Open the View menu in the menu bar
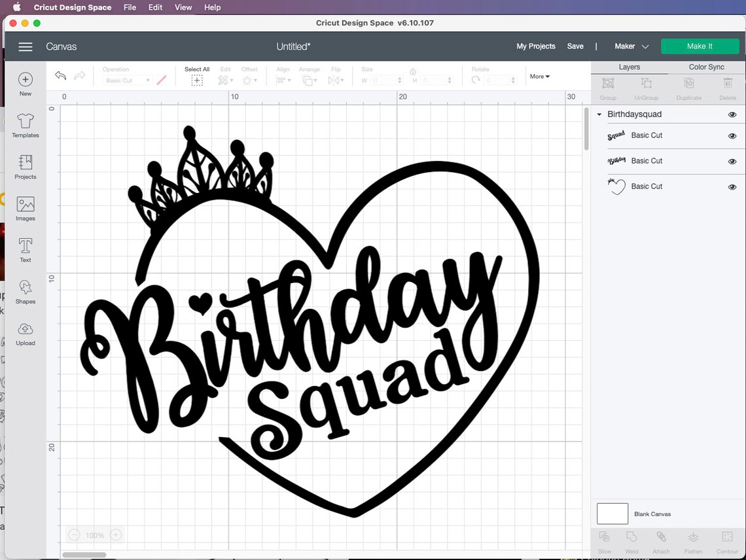Screen dimensions: 746x560 (183, 7)
